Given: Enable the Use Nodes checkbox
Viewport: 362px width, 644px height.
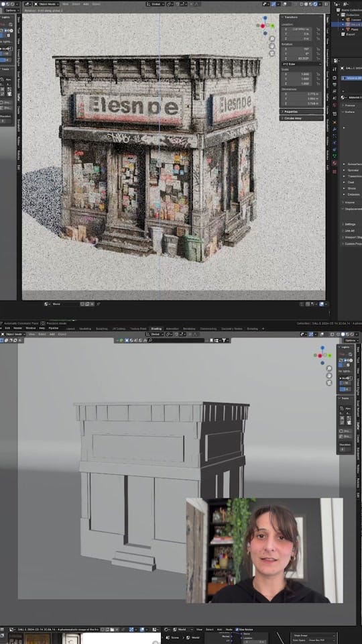Looking at the screenshot, I should (237, 629).
